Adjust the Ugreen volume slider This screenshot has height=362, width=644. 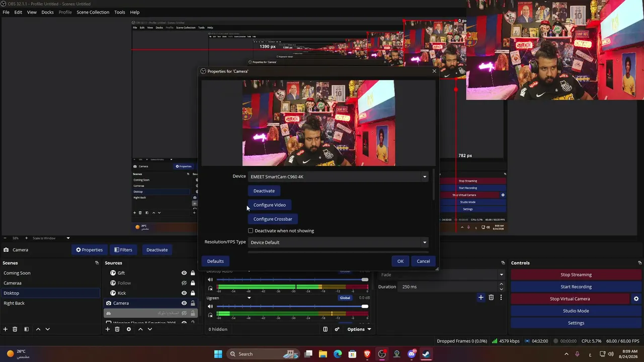292,306
